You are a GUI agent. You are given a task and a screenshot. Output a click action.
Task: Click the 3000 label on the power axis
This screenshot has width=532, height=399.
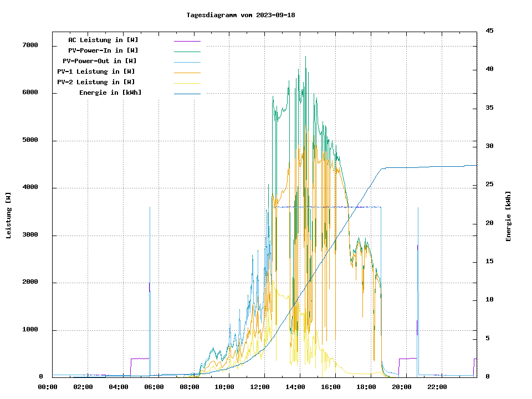pyautogui.click(x=29, y=236)
